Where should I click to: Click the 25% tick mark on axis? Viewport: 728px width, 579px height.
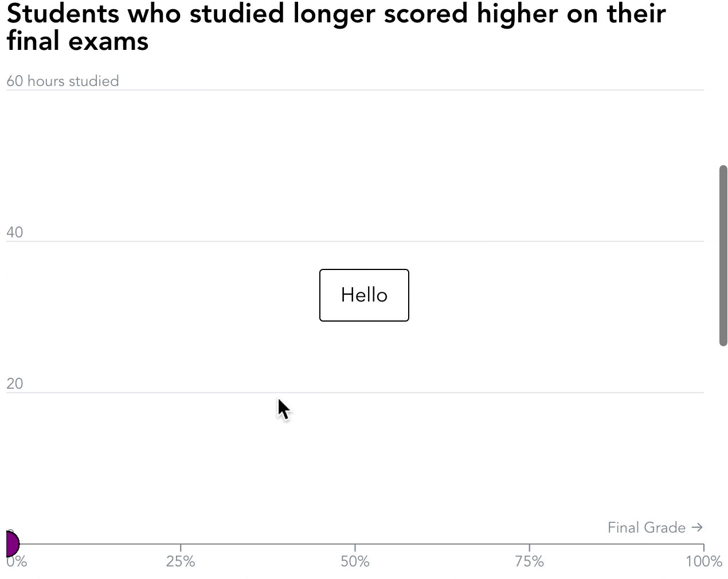pyautogui.click(x=181, y=547)
